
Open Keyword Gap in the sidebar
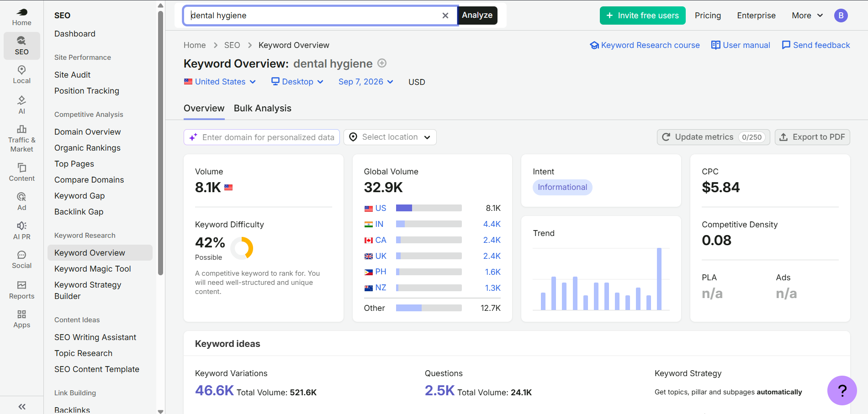click(x=79, y=196)
